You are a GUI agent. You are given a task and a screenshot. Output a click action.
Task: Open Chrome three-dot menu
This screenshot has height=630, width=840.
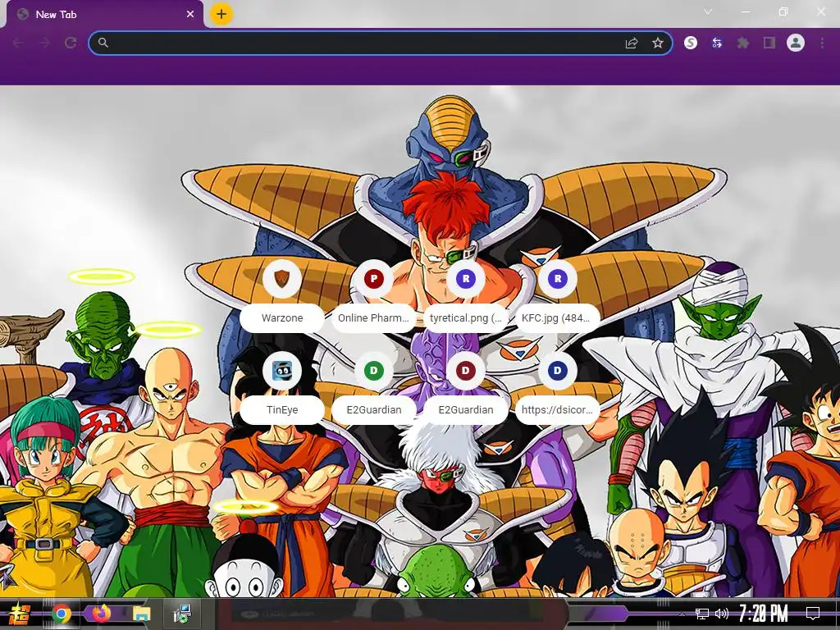(822, 43)
